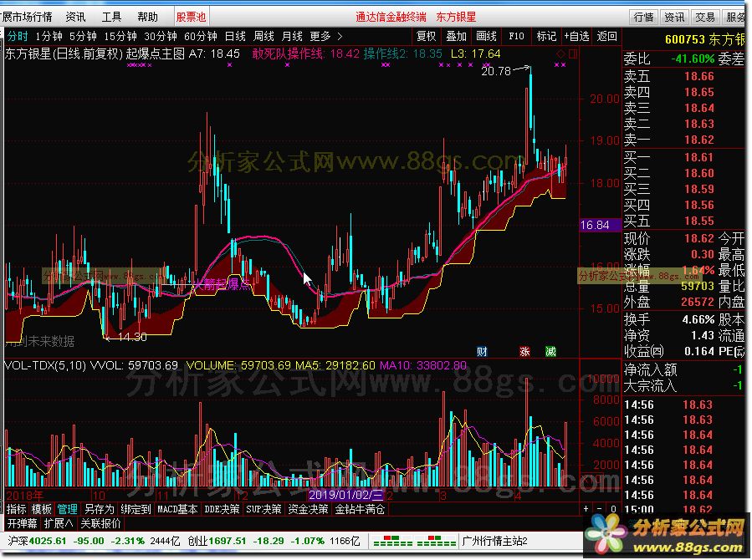Select the 5分钟 period tab
752x560 pixels.
83,37
